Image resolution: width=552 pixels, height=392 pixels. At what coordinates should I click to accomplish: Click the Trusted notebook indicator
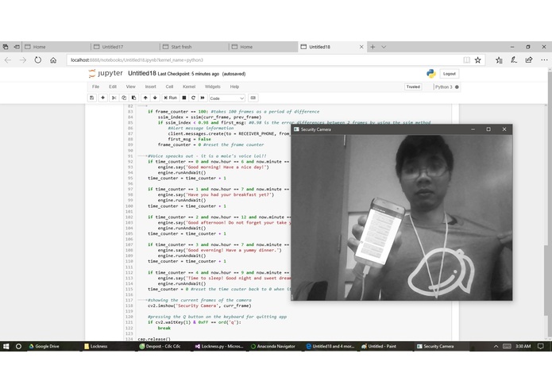pos(413,86)
